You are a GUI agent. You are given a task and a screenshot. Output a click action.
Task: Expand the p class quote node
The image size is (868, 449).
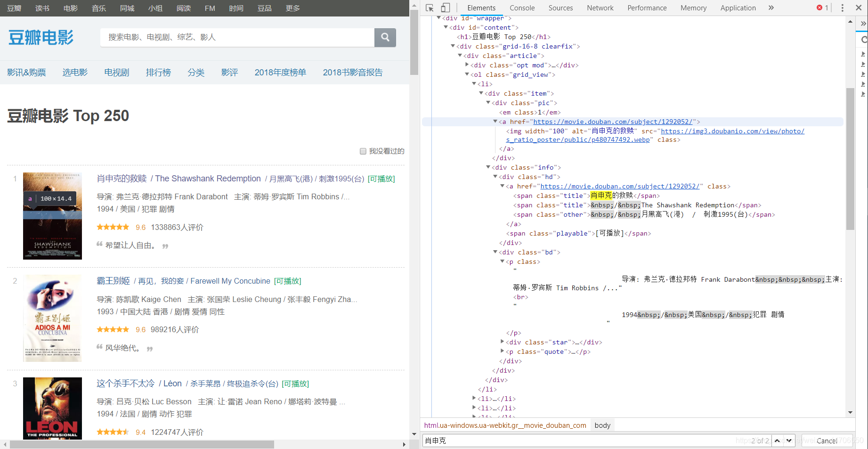point(502,351)
